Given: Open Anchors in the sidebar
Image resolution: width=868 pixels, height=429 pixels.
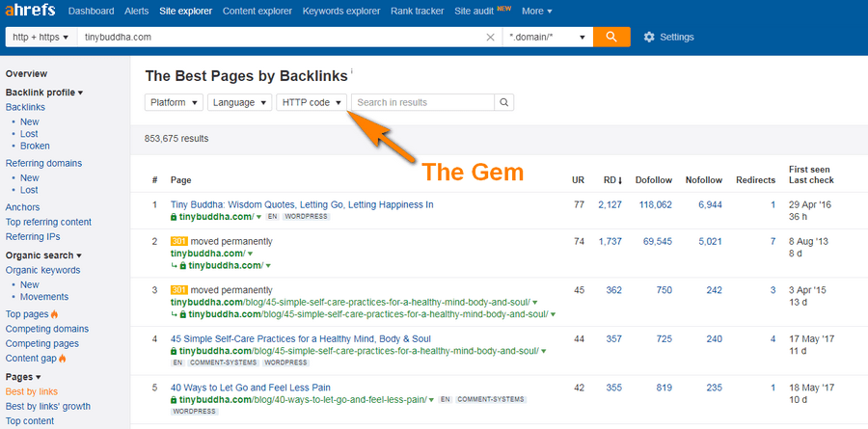Looking at the screenshot, I should (x=23, y=207).
